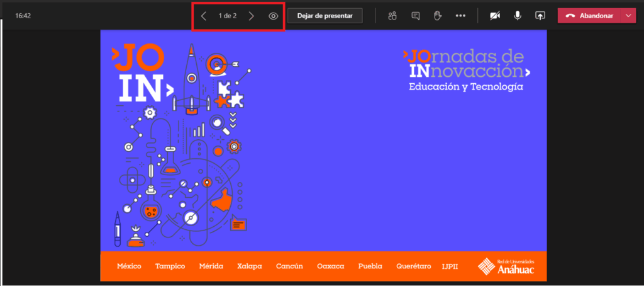Advance to the next slide arrow
Viewport: 644px width, 286px height.
pyautogui.click(x=251, y=16)
